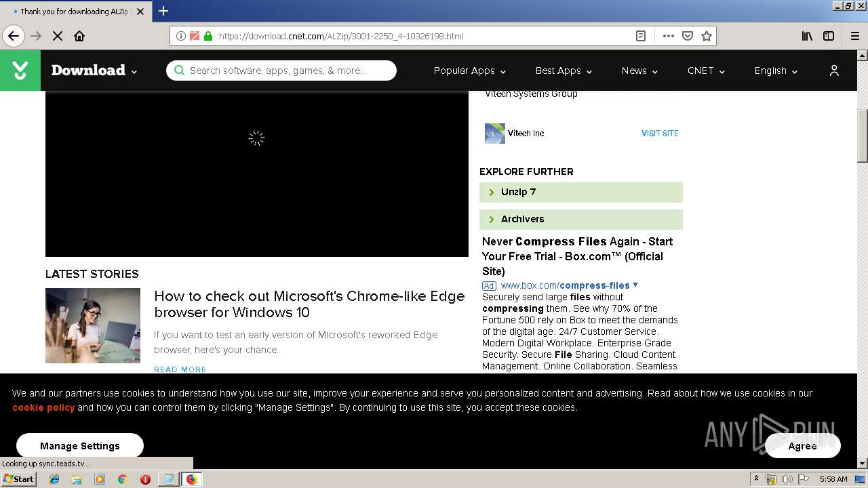Click the Vitech Inc logo thumbnail
868x488 pixels.
(495, 134)
